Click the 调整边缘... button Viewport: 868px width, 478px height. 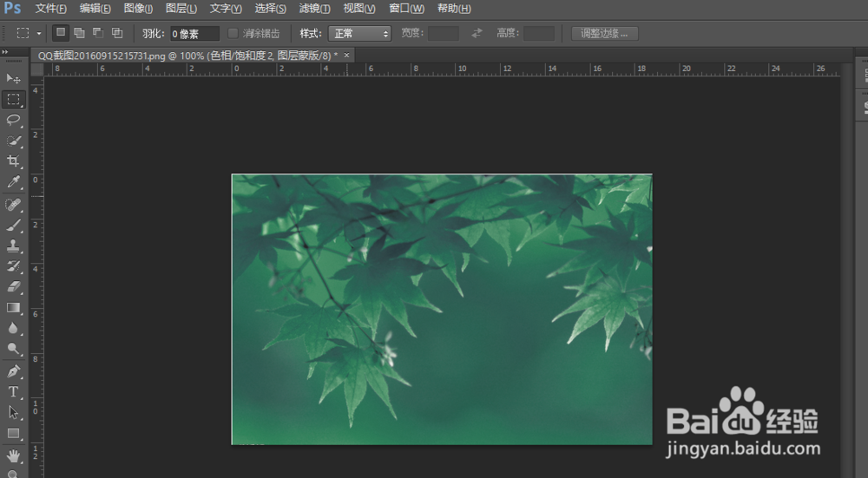(604, 33)
